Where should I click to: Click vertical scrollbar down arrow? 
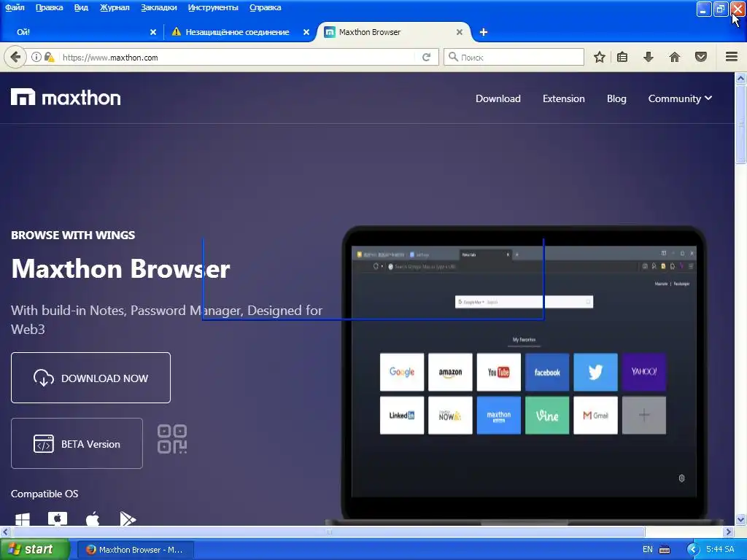pyautogui.click(x=741, y=519)
